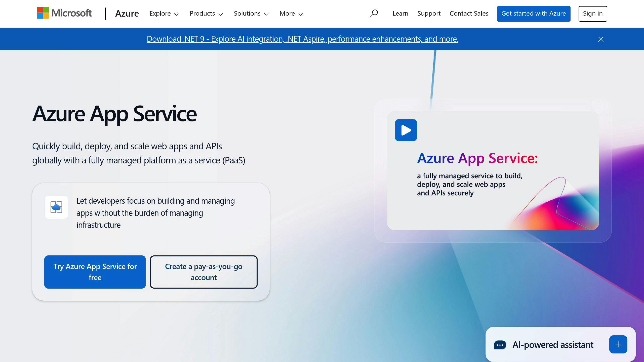
Task: Click the 'a fully managed service to build' caption
Action: tap(470, 184)
